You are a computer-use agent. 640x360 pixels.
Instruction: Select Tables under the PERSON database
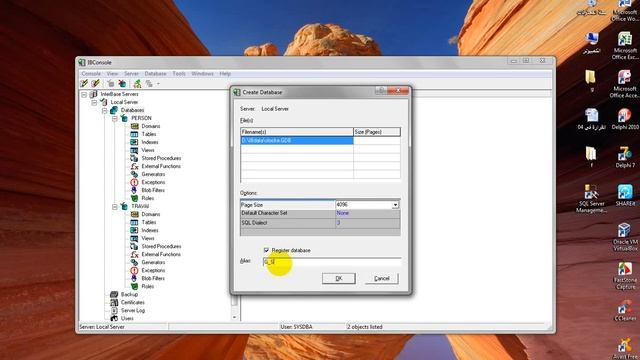(149, 134)
